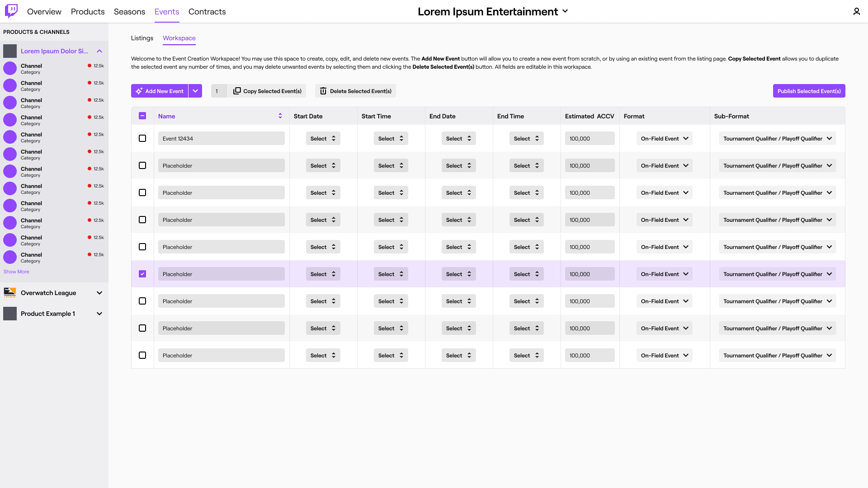Open the Contracts menu item

(207, 12)
